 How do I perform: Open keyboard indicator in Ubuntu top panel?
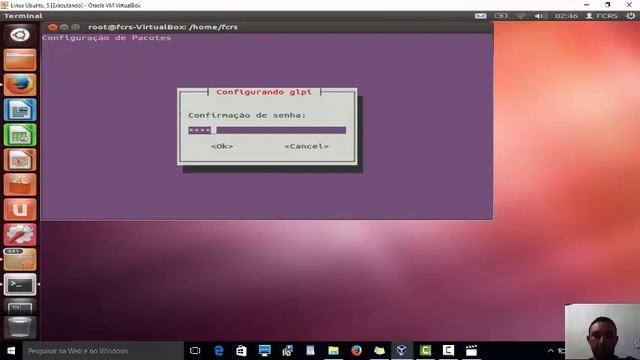[480, 16]
